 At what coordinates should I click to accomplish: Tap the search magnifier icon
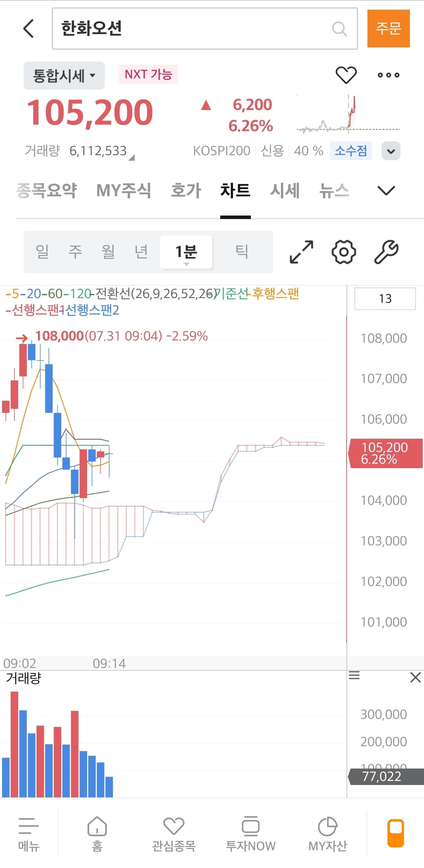pyautogui.click(x=339, y=29)
